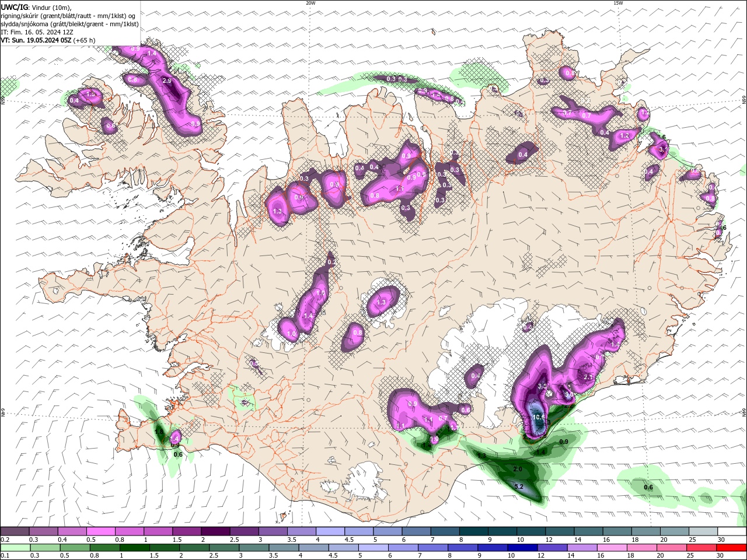Select the 'IT: Fim. 16. 05. 2024 12Z' line
Viewport: 747px width, 560px height.
37,32
